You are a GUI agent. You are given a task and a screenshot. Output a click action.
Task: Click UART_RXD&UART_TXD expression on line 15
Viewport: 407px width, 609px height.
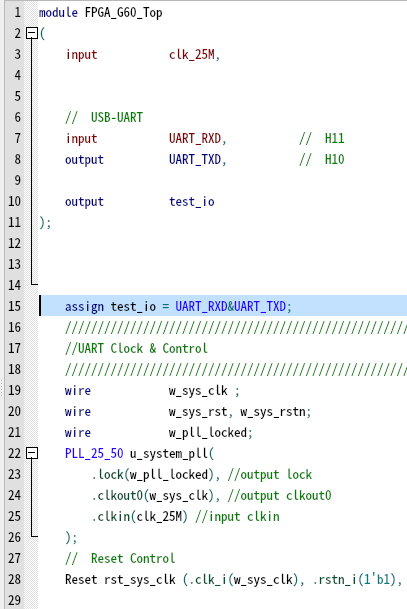click(x=231, y=306)
